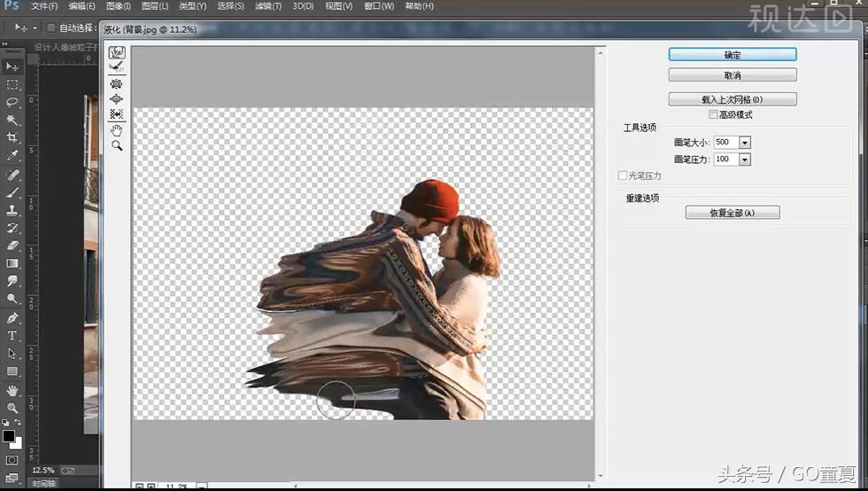Image resolution: width=868 pixels, height=491 pixels.
Task: Click the 画笔大小 value field
Action: 724,143
